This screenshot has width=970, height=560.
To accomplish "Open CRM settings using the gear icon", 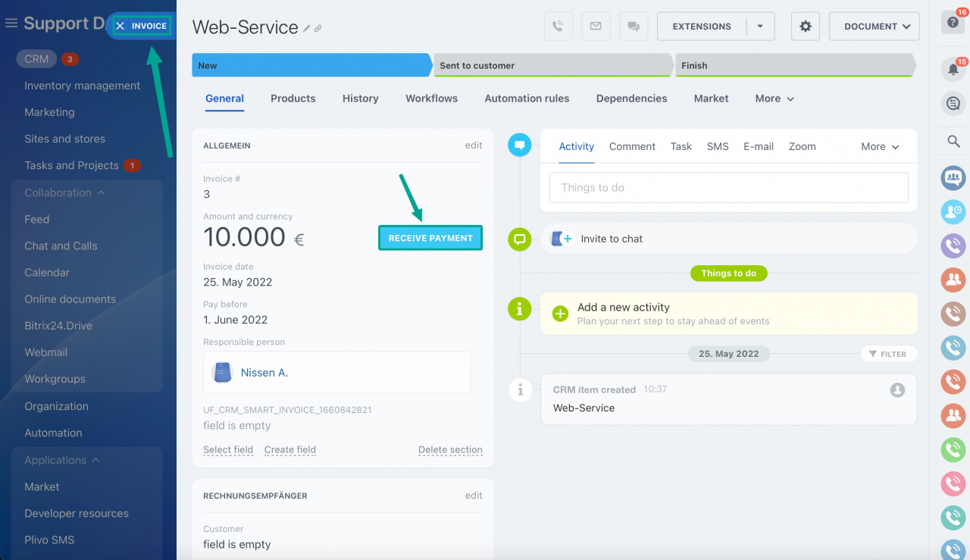I will 805,26.
